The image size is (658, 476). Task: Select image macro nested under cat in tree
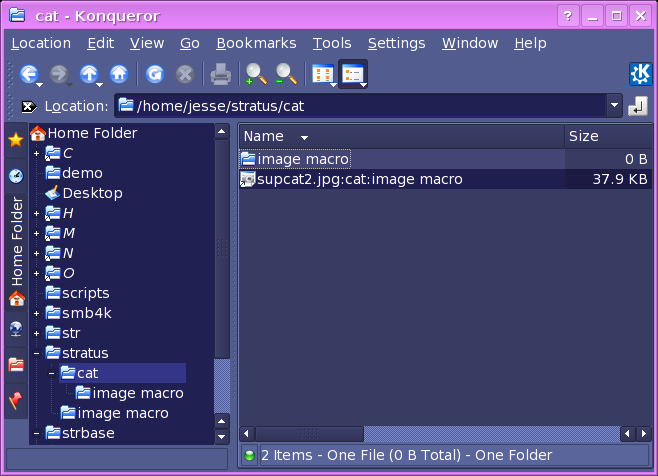coord(130,393)
